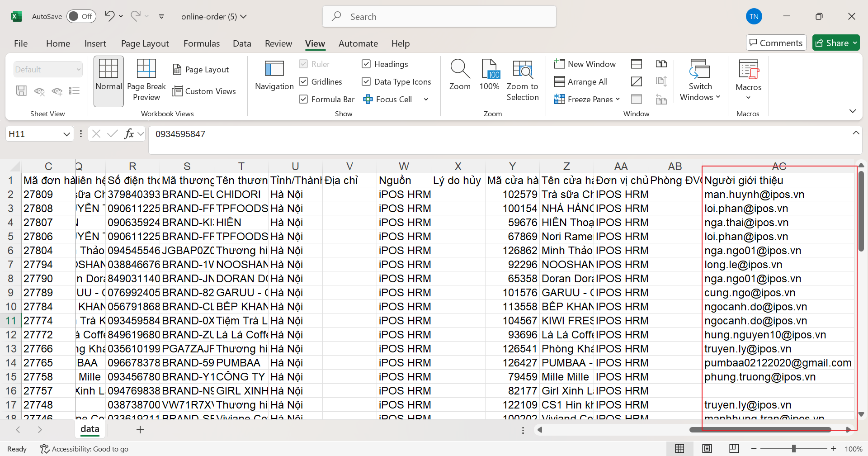The width and height of the screenshot is (868, 456).
Task: Expand the formula bar
Action: [x=855, y=133]
